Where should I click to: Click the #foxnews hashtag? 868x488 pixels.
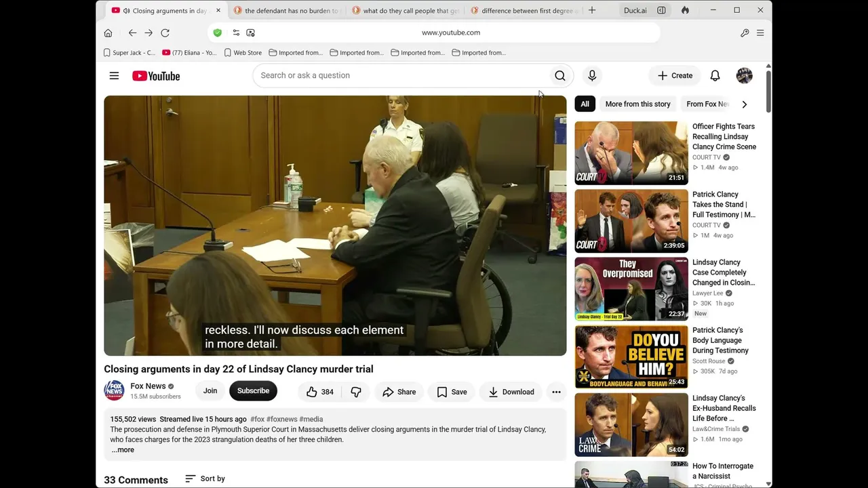point(281,420)
